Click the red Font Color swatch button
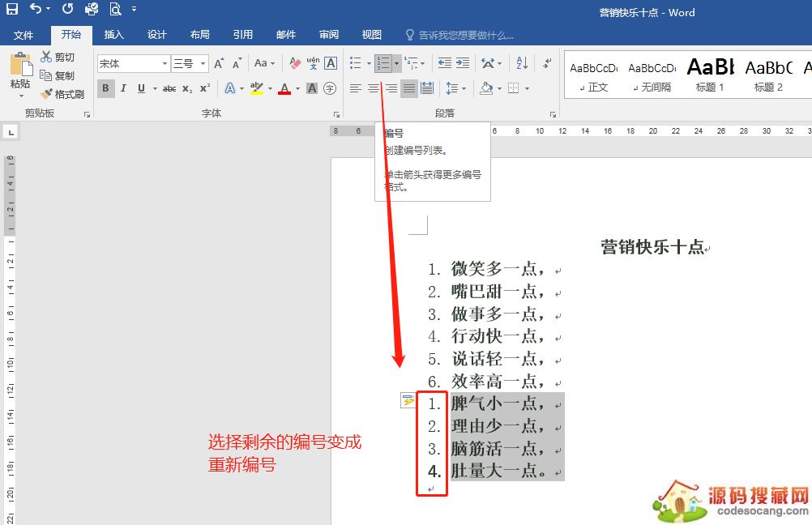 click(x=284, y=88)
